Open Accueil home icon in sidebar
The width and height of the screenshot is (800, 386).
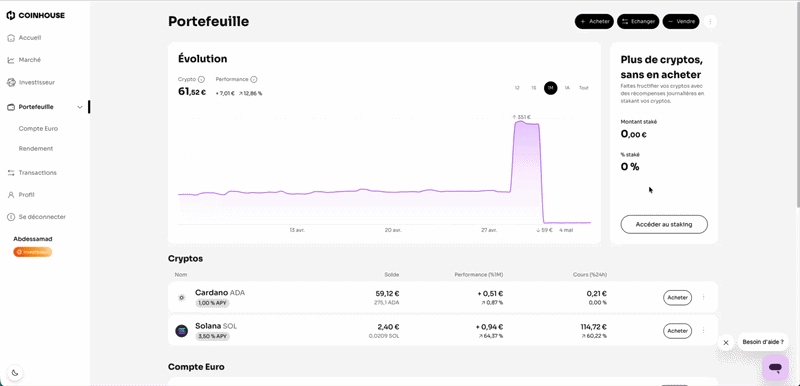coord(11,38)
